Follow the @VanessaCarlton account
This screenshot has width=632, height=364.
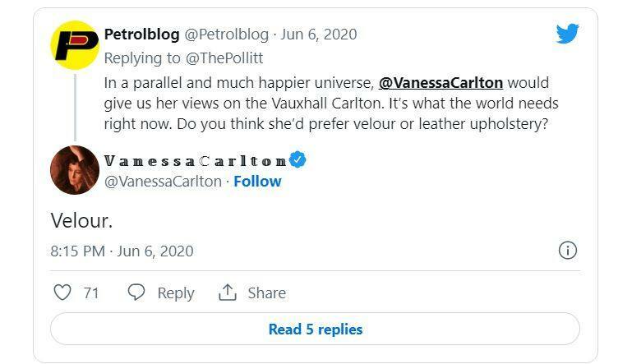pos(257,182)
